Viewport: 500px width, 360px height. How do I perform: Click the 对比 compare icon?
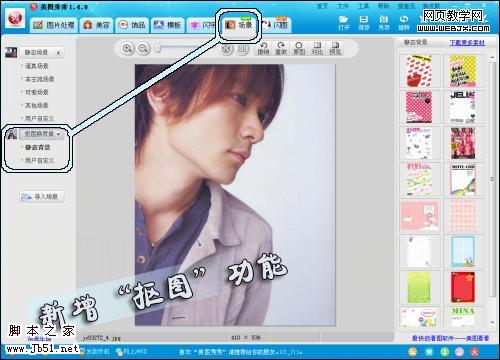click(317, 49)
